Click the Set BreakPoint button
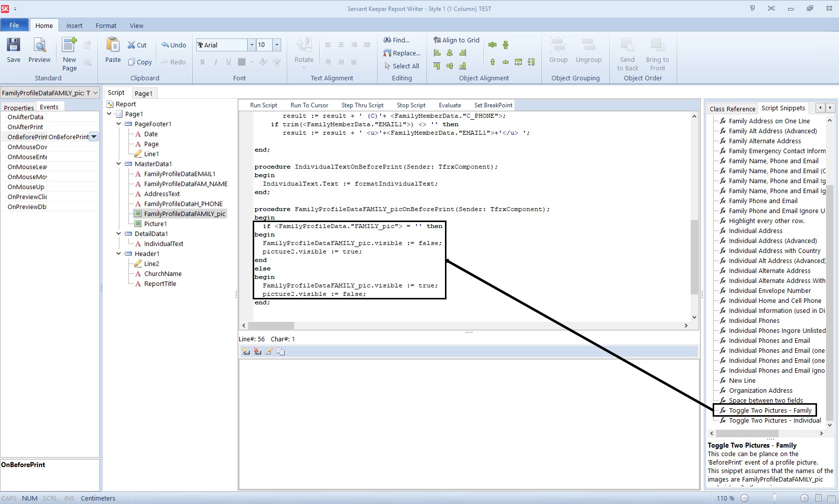This screenshot has height=504, width=839. [x=492, y=105]
